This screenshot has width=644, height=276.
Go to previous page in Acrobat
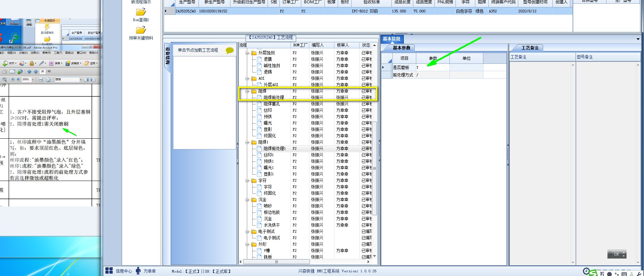click(29, 72)
